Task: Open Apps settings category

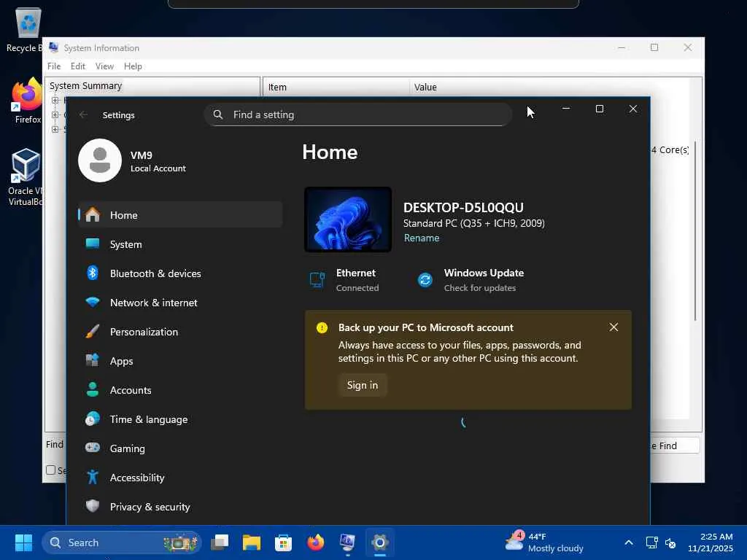Action: coord(180,361)
